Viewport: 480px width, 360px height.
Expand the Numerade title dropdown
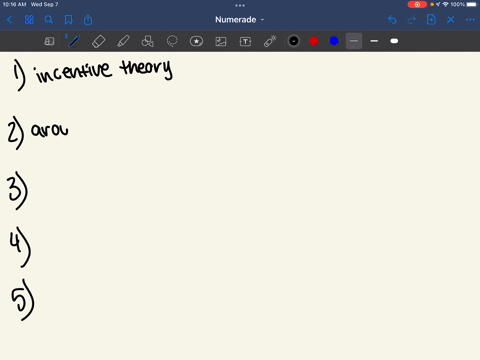pos(239,20)
